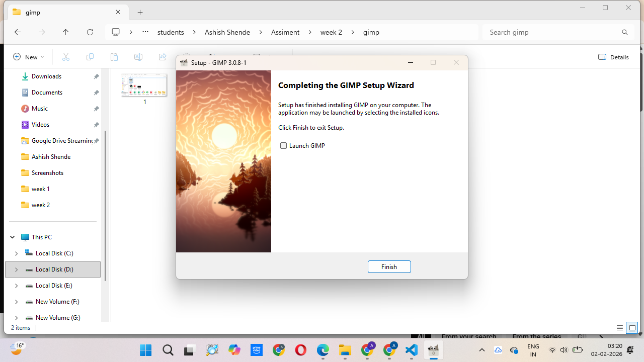Screen dimensions: 644x362
Task: Unpin Downloads using its pin icon
Action: point(96,76)
